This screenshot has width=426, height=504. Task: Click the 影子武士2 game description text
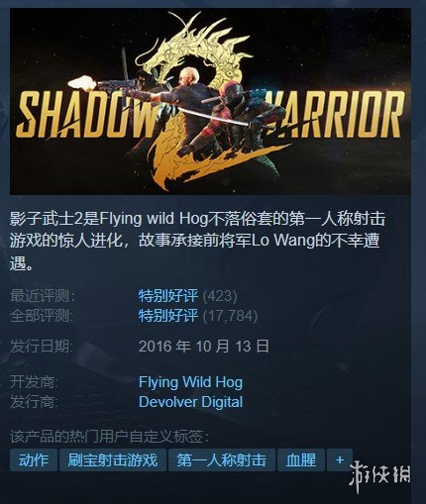point(197,241)
